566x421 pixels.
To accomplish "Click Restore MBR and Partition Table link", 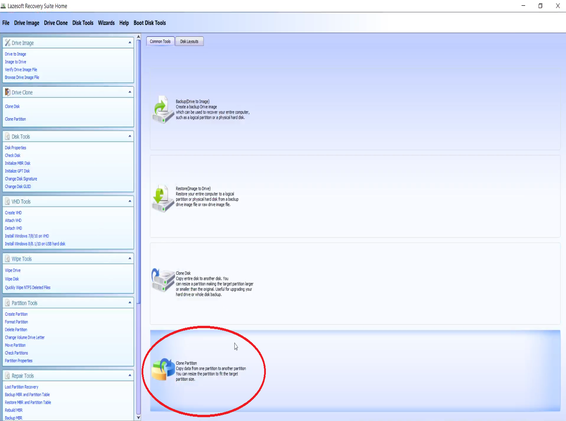I will (x=28, y=402).
